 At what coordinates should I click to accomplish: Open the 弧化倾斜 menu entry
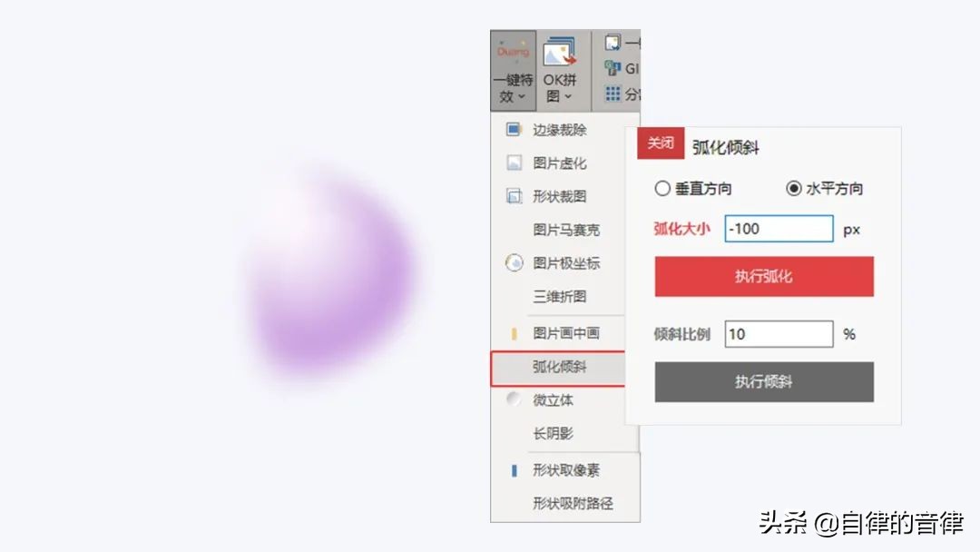coord(558,368)
